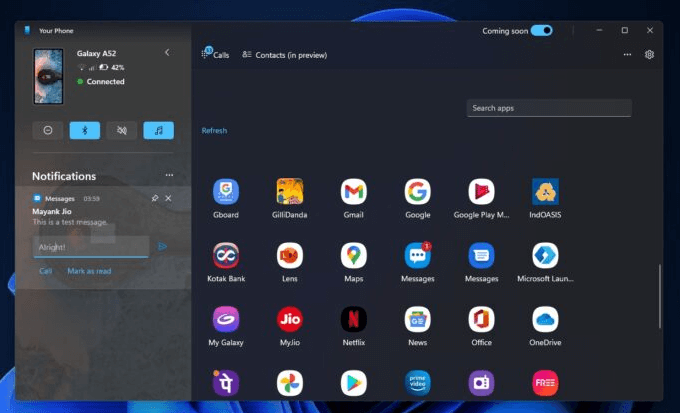Launch the Lens app

290,255
